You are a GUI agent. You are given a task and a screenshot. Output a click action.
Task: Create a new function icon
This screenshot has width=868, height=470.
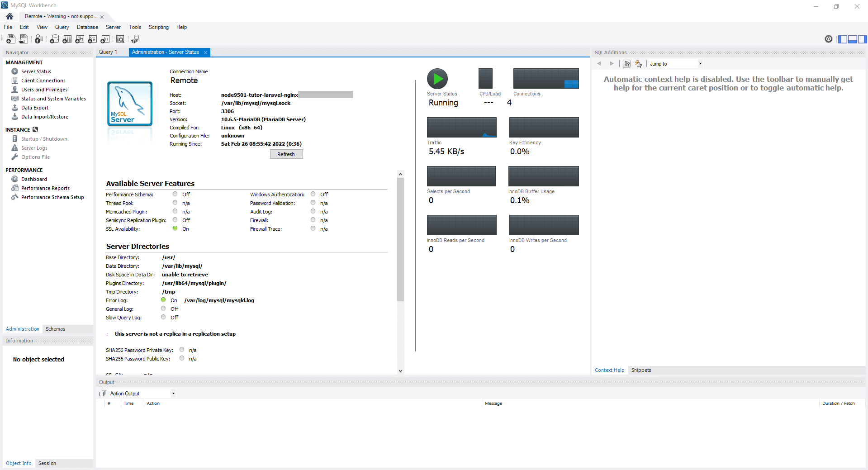click(x=105, y=39)
